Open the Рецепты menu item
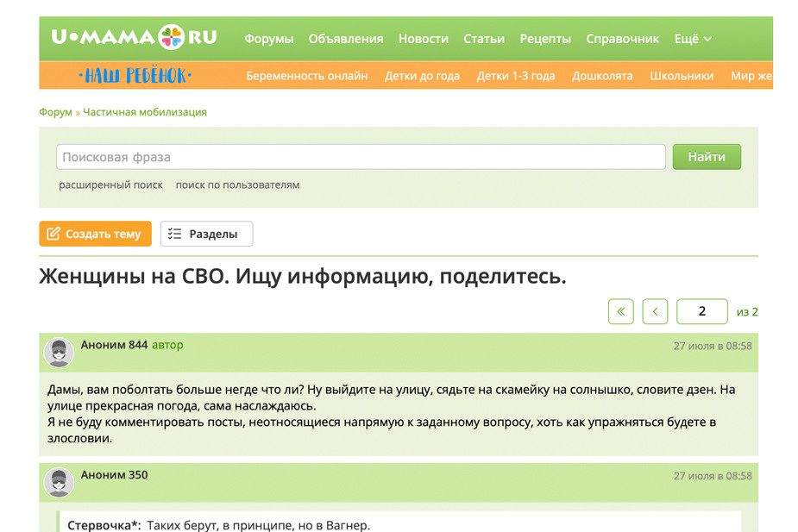798x532 pixels. tap(544, 38)
